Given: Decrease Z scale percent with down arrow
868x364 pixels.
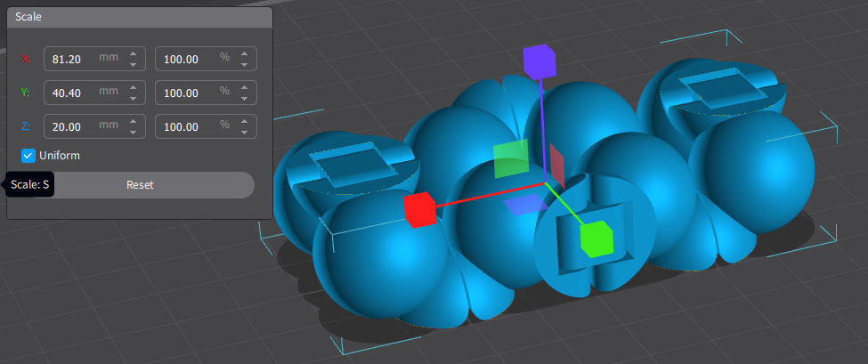Looking at the screenshot, I should point(244,133).
